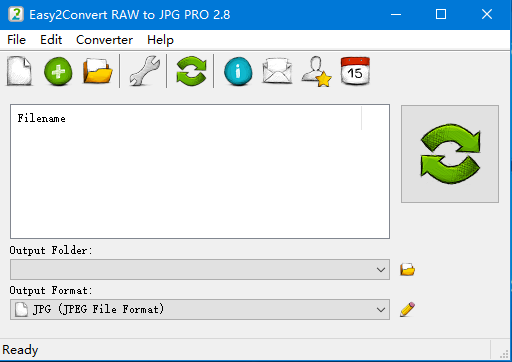The image size is (512, 362).
Task: Open folder using the toolbar folder icon
Action: click(x=98, y=71)
